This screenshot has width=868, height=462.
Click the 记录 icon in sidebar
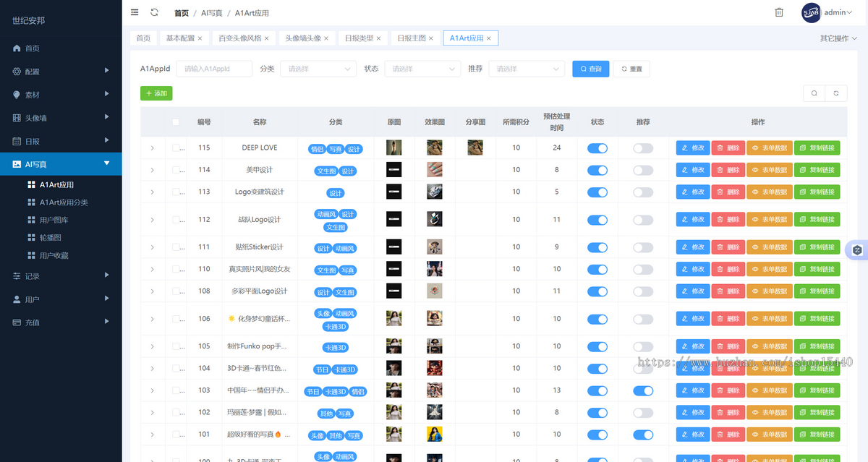tap(17, 276)
